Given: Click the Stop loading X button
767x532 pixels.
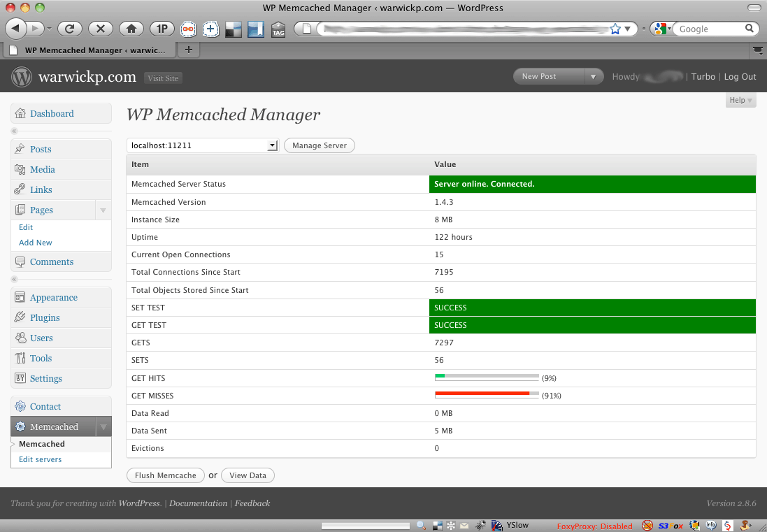Looking at the screenshot, I should (100, 29).
